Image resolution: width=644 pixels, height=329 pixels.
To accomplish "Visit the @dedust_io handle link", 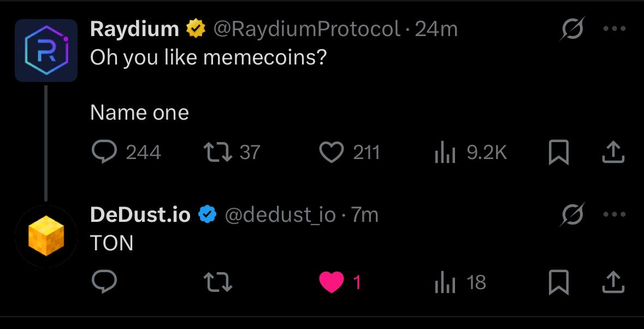I will [x=280, y=215].
